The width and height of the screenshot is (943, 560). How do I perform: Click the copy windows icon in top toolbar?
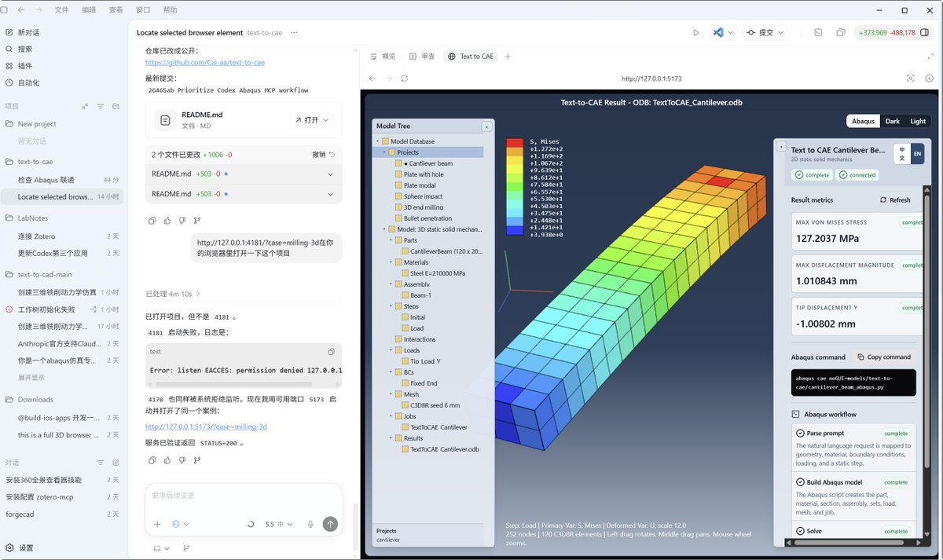[x=840, y=32]
